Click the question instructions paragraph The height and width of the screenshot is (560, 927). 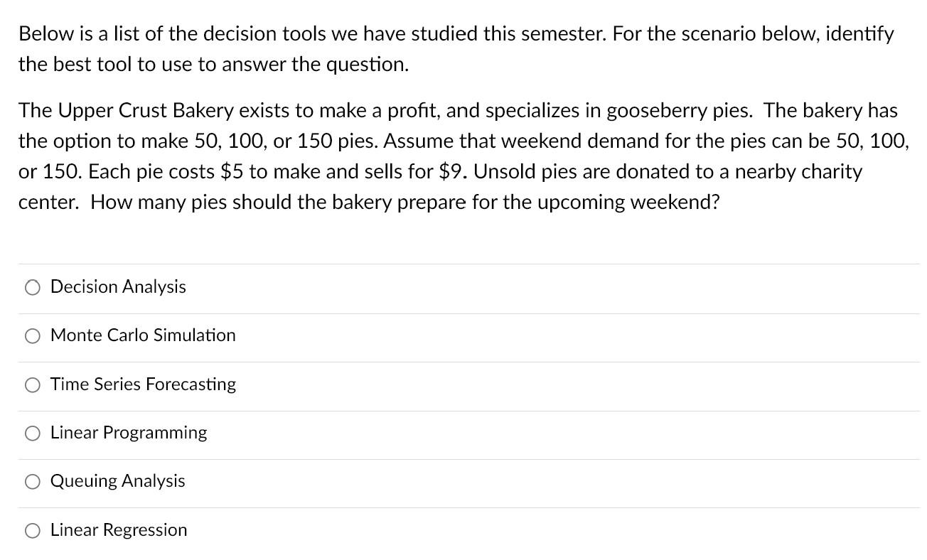point(455,48)
